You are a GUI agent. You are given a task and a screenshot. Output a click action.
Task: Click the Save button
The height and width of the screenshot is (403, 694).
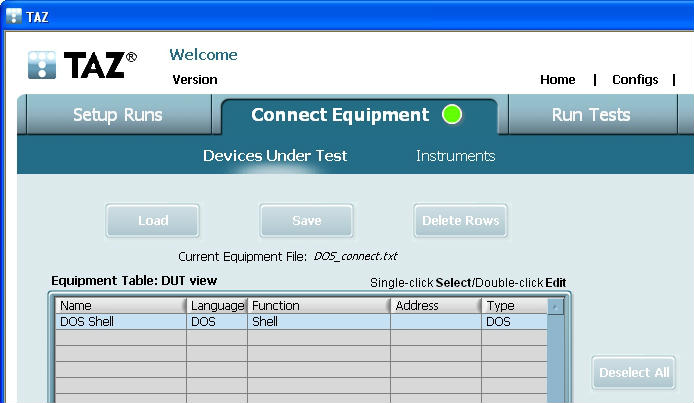click(306, 221)
